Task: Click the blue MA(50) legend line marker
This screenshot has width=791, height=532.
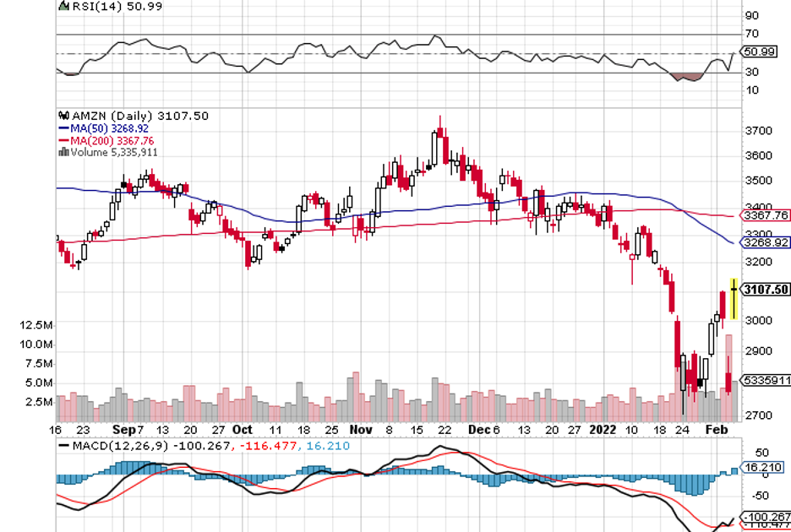Action: [x=62, y=128]
